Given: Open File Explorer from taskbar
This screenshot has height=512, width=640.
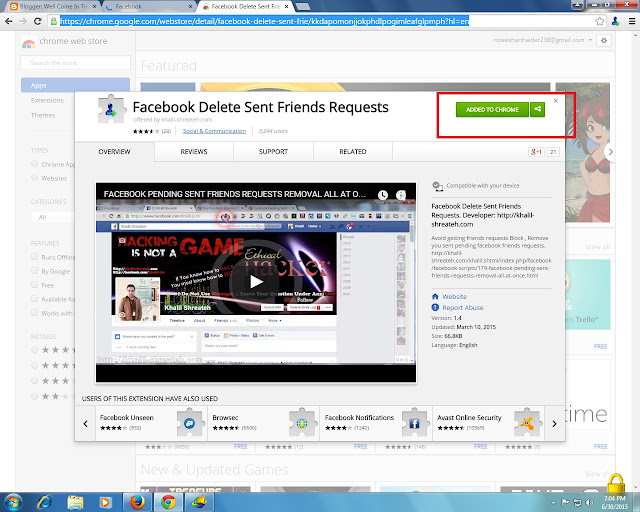Looking at the screenshot, I should click(x=75, y=502).
